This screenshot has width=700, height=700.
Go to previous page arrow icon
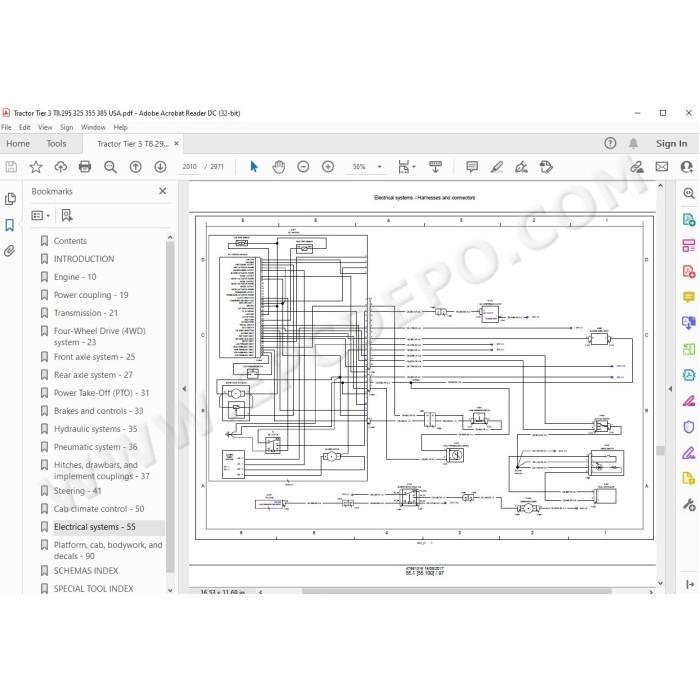135,167
